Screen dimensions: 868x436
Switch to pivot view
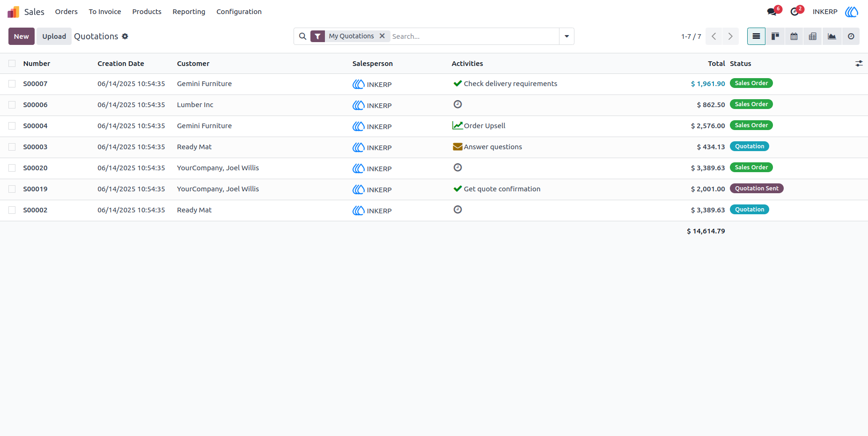tap(813, 36)
